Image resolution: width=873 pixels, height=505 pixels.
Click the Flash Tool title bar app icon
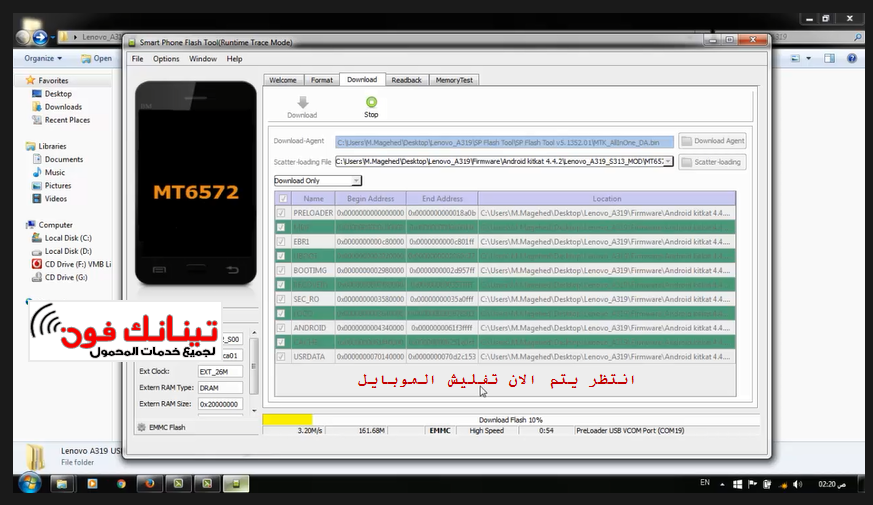tap(132, 42)
